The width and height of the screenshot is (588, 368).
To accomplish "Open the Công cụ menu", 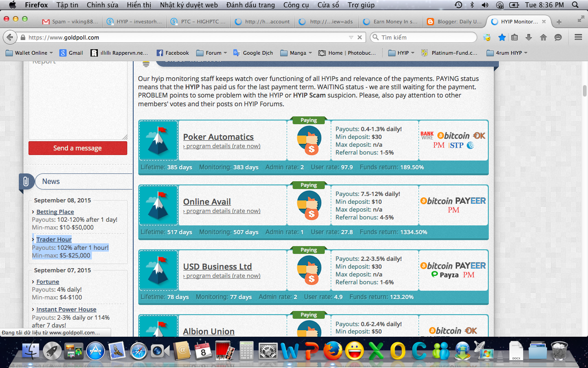I will pos(296,5).
